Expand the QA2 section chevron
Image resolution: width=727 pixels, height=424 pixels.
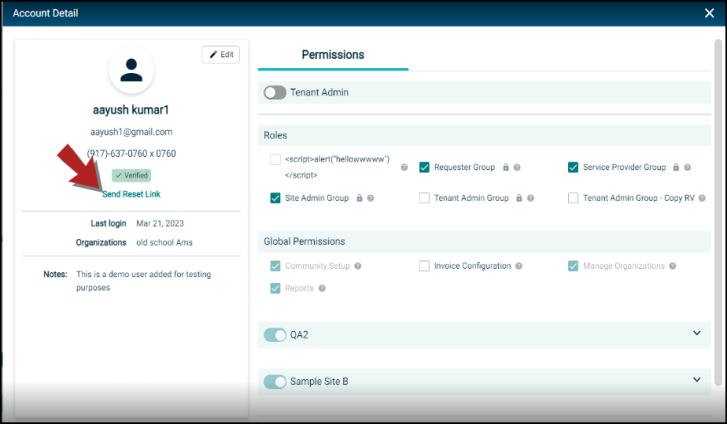pyautogui.click(x=697, y=333)
